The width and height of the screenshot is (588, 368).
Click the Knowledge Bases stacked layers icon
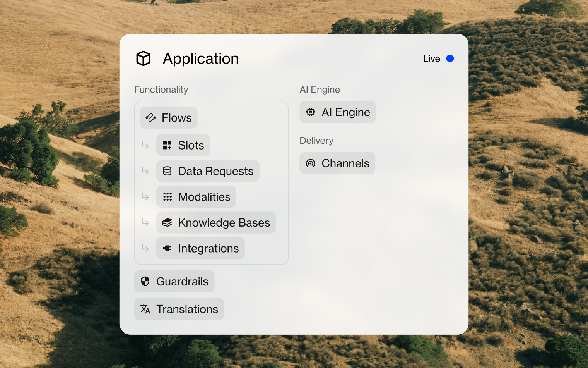coord(167,223)
